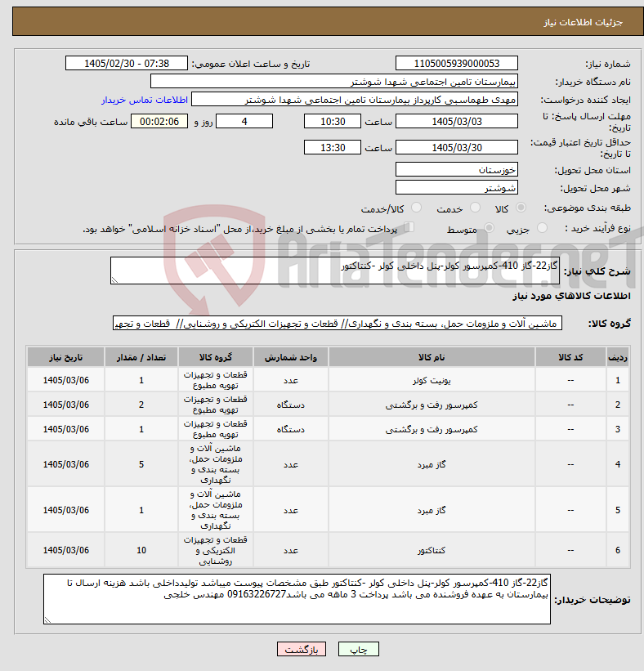Click the چاپ (print) button
644x671 pixels.
point(358,650)
